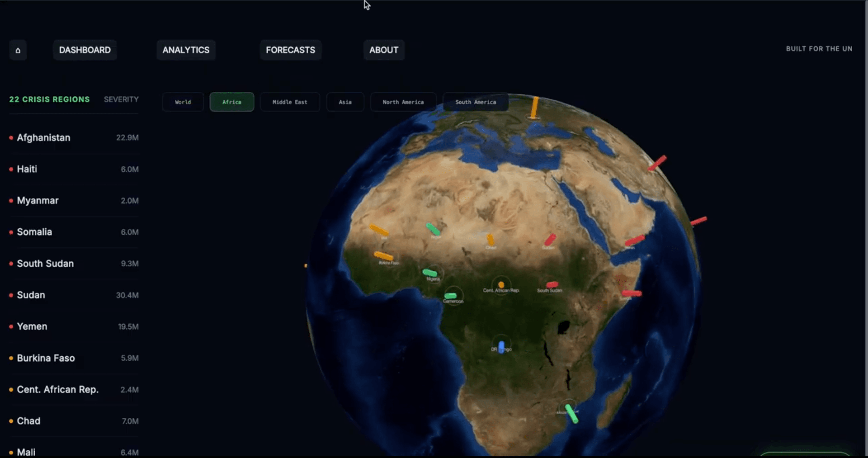
Task: Open the FORECASTS tab
Action: [x=290, y=50]
